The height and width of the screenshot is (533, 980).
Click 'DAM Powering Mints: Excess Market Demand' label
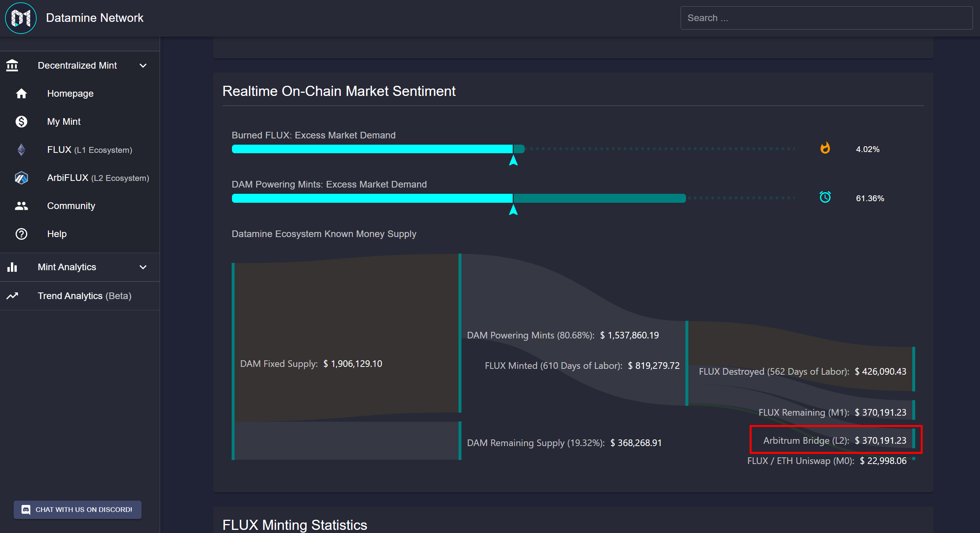329,184
